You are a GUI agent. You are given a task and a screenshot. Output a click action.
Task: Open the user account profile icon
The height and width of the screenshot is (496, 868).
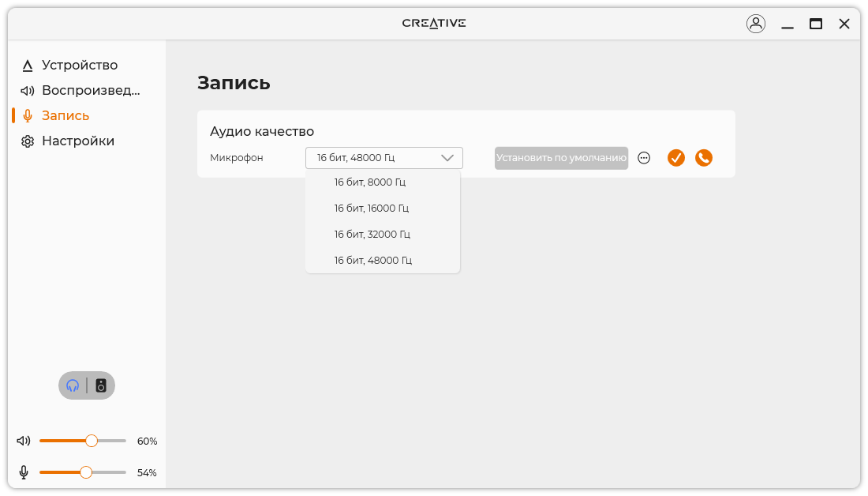click(755, 24)
